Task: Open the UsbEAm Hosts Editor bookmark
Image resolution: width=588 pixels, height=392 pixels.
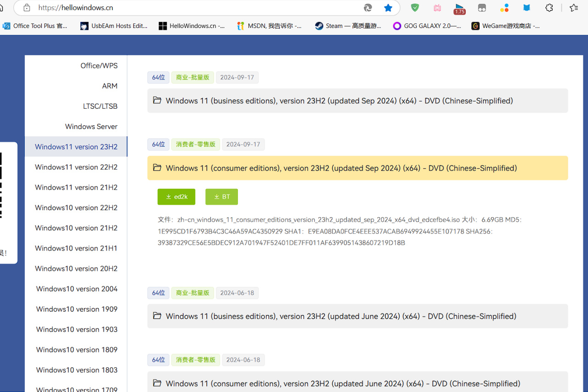Action: point(114,26)
